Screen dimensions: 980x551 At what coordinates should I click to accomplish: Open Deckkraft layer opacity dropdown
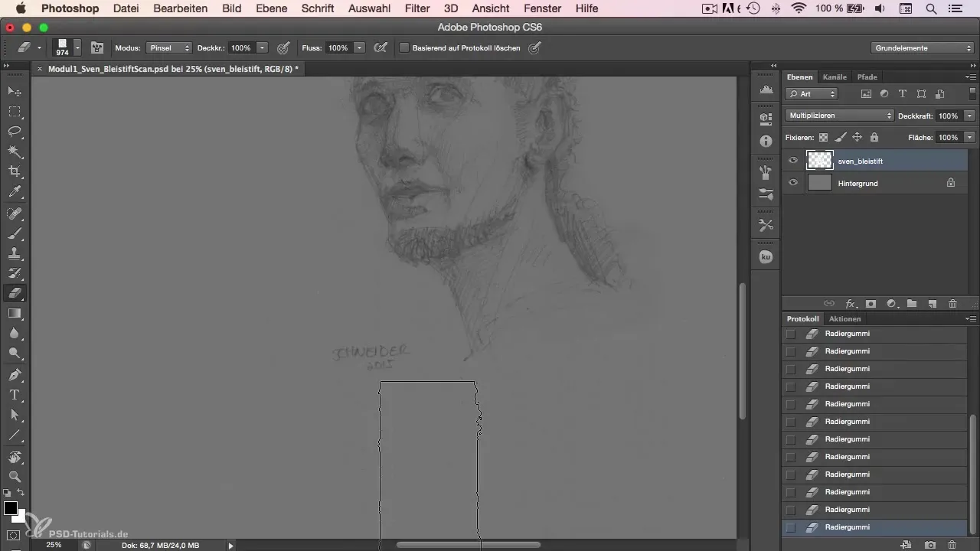[970, 116]
